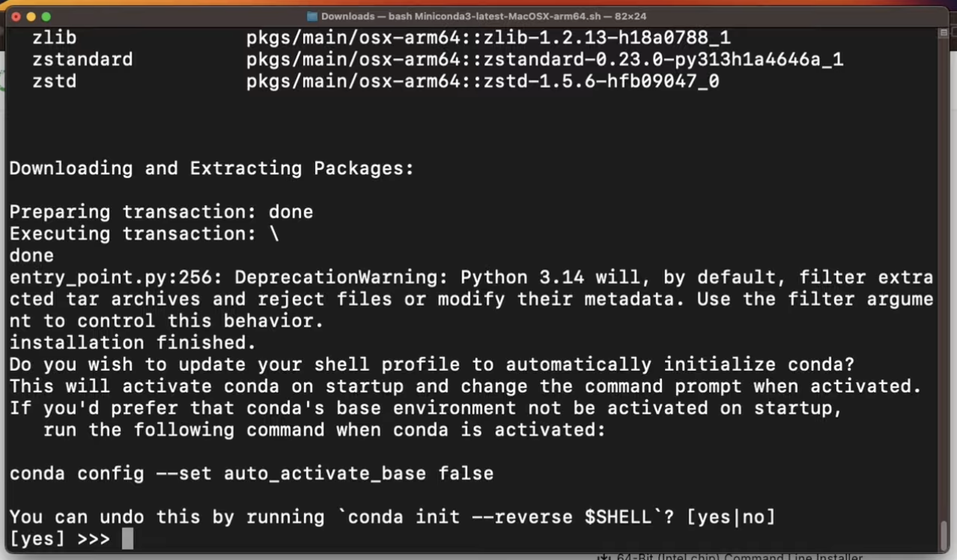Click the '[yes] >>>' default answer prompt
The width and height of the screenshot is (957, 560).
[x=60, y=538]
